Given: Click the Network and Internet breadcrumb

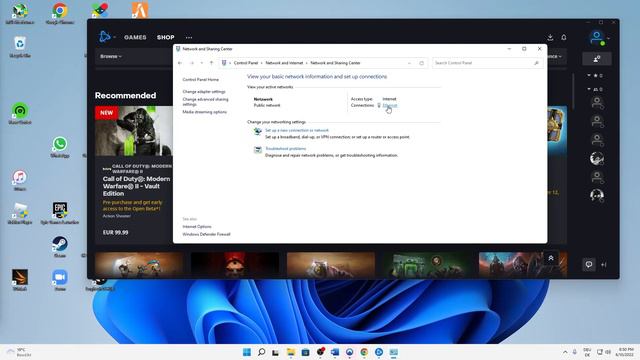Looking at the screenshot, I should (284, 63).
